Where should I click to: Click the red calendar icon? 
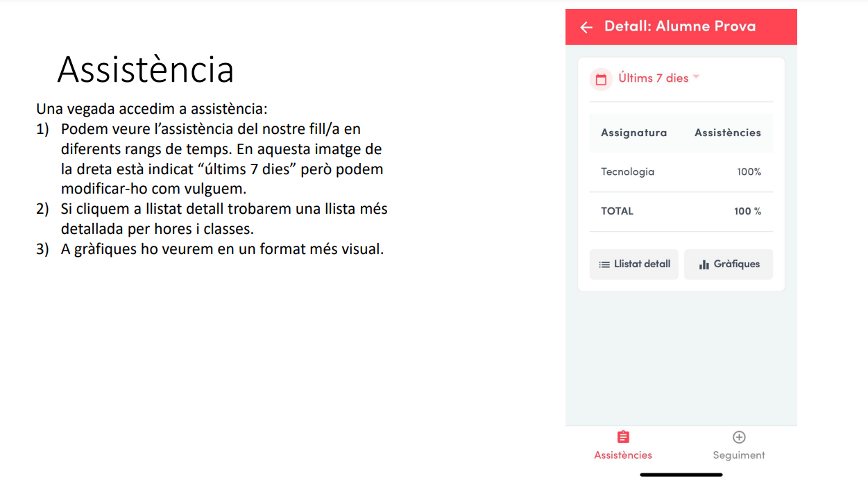click(x=601, y=79)
